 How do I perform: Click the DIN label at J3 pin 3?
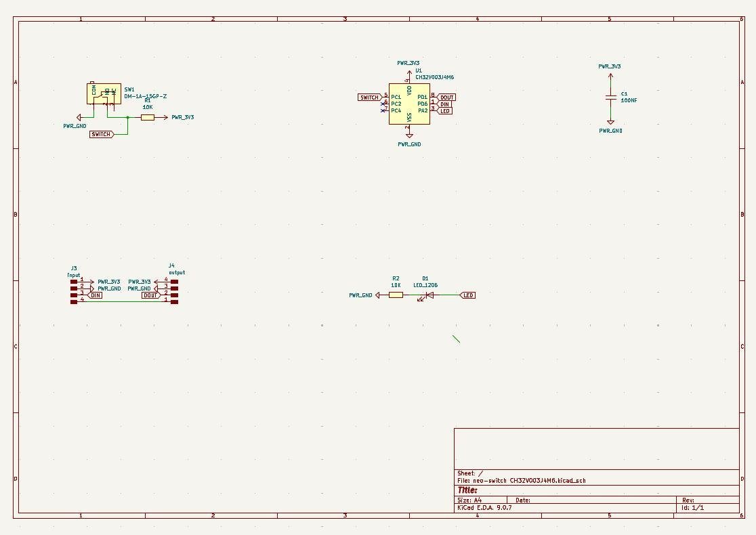[95, 295]
